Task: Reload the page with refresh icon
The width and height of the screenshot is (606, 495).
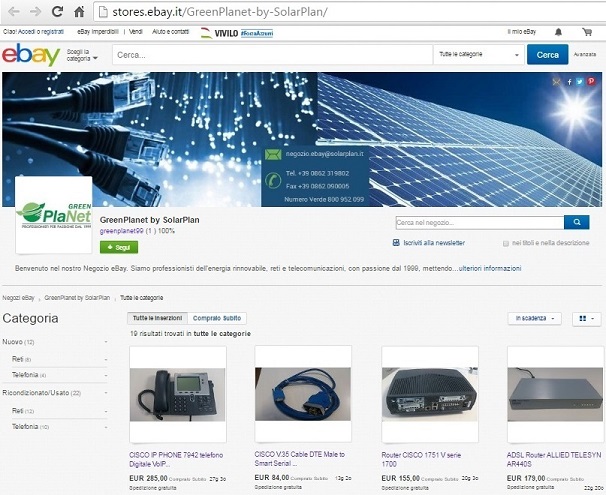Action: (57, 12)
